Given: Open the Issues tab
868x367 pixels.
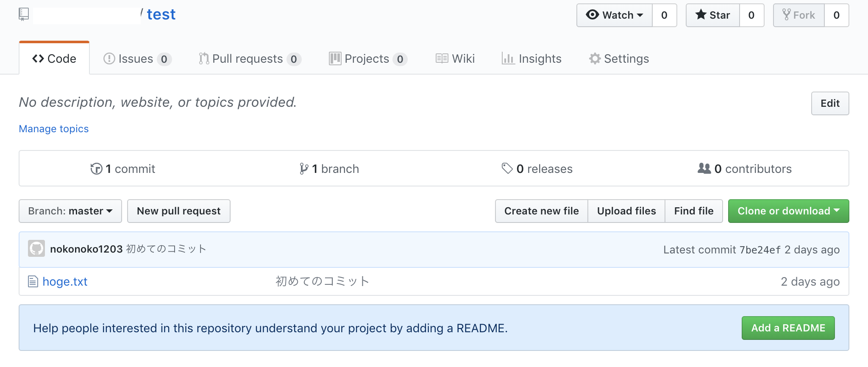Looking at the screenshot, I should 137,58.
